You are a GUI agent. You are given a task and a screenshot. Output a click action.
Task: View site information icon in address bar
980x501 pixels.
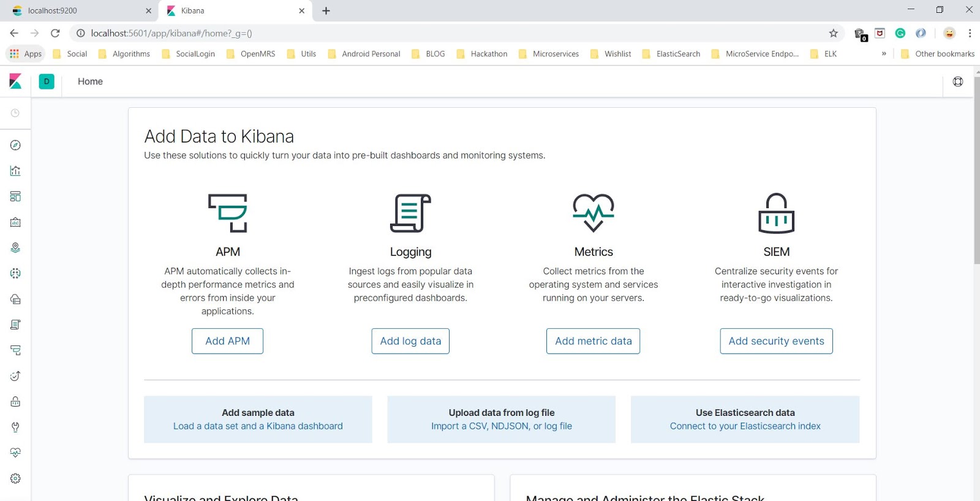[x=80, y=33]
